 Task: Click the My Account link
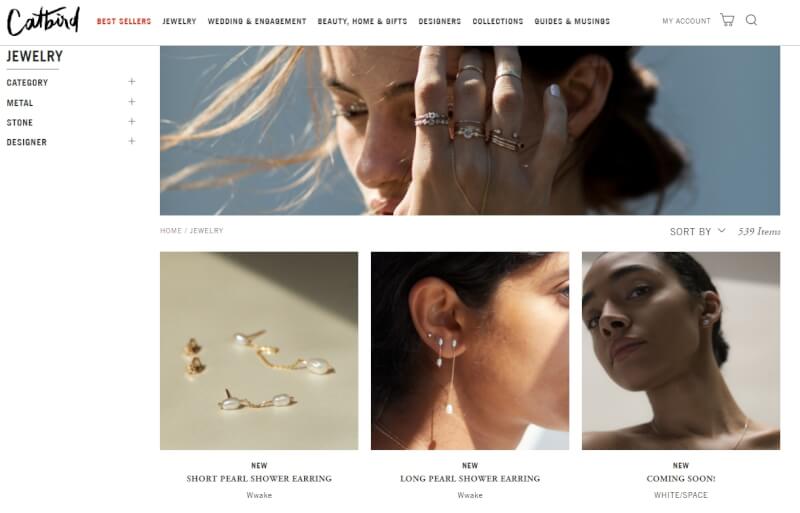(686, 21)
